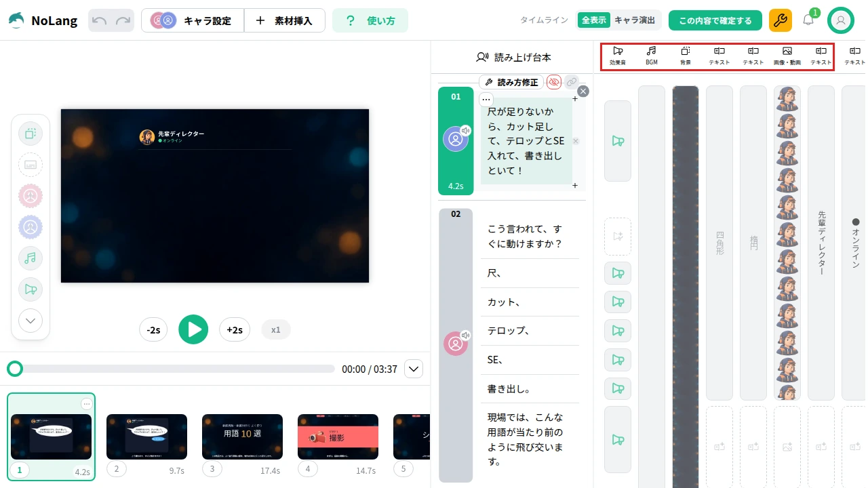Click the link chain icon beside 読み方修正
868x488 pixels.
pyautogui.click(x=572, y=82)
